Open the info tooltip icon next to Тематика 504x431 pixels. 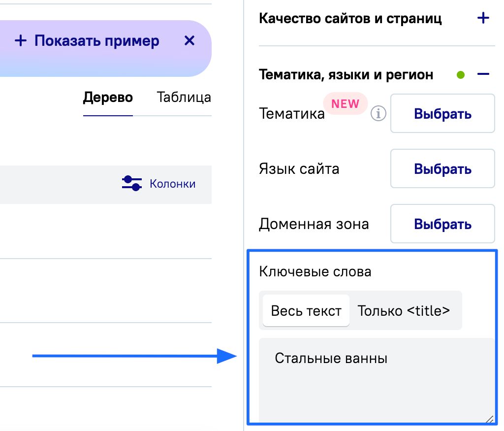click(378, 113)
